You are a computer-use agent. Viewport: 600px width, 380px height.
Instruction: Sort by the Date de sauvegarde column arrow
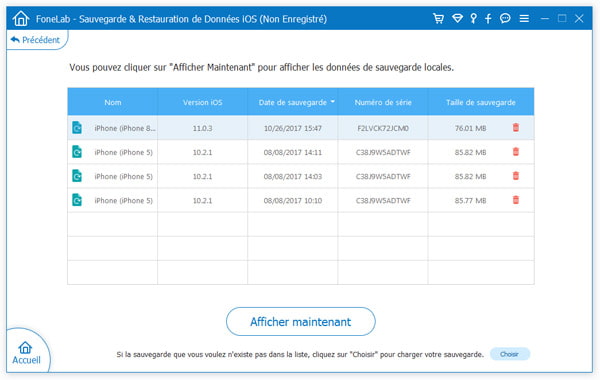[333, 102]
